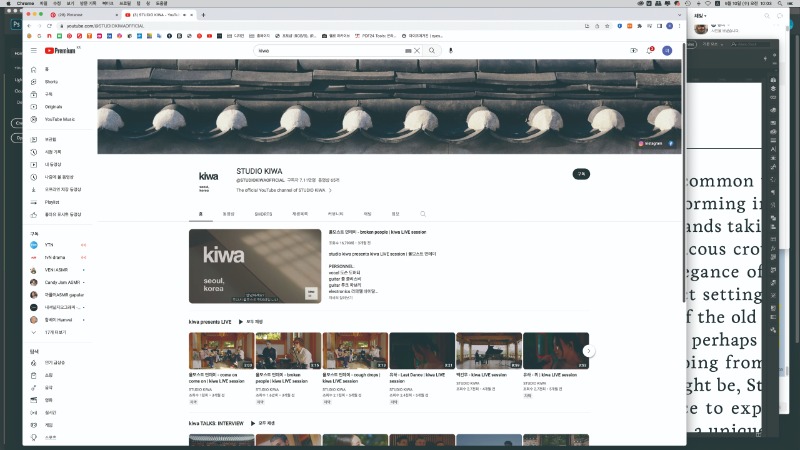Open Chrome extensions puzzle icon

click(x=639, y=26)
